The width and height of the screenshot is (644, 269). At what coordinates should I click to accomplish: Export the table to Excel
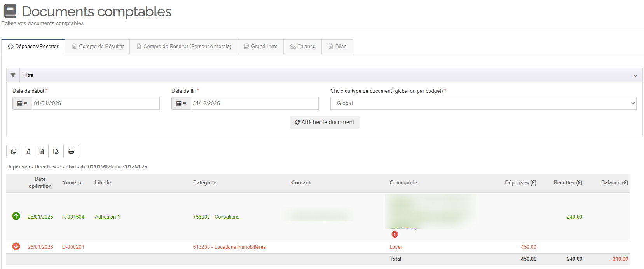pos(28,151)
